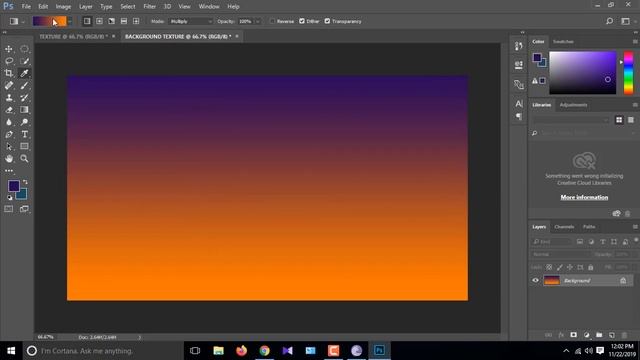Image resolution: width=640 pixels, height=360 pixels.
Task: Open the File menu
Action: tap(26, 7)
